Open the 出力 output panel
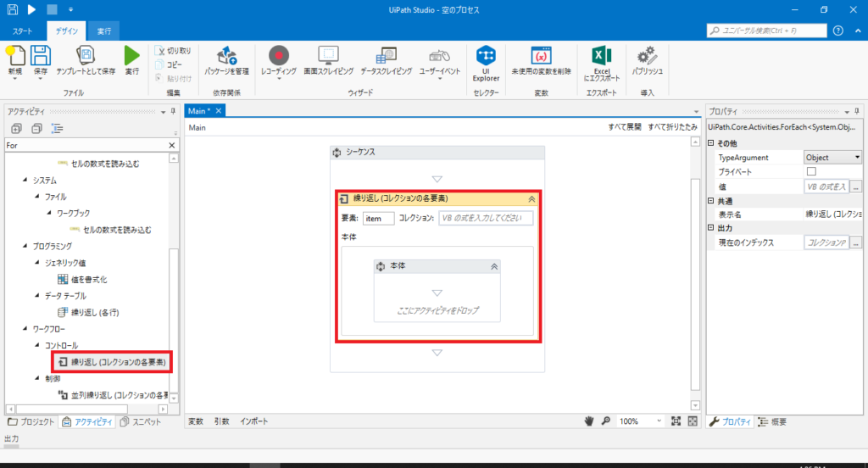Image resolution: width=868 pixels, height=468 pixels. (x=12, y=438)
